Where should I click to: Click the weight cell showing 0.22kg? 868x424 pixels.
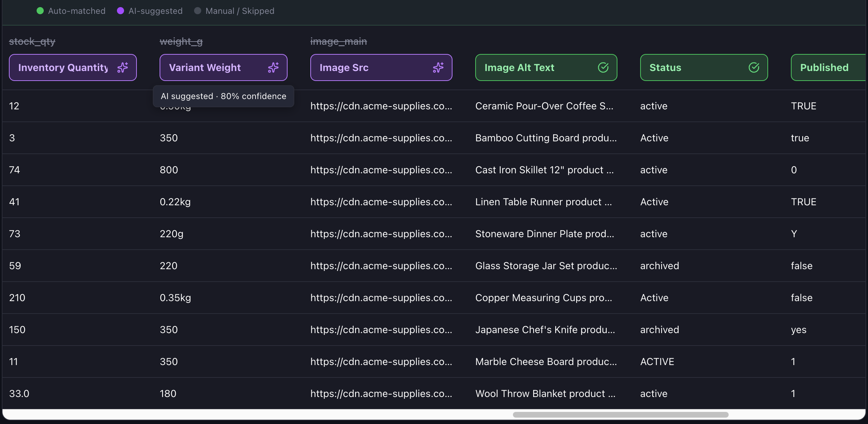175,202
